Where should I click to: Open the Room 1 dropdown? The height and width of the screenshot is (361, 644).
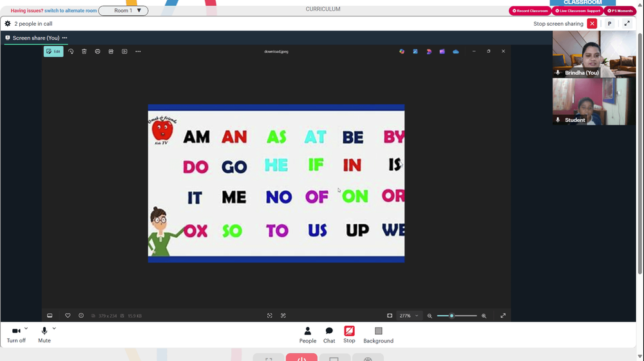click(x=123, y=11)
